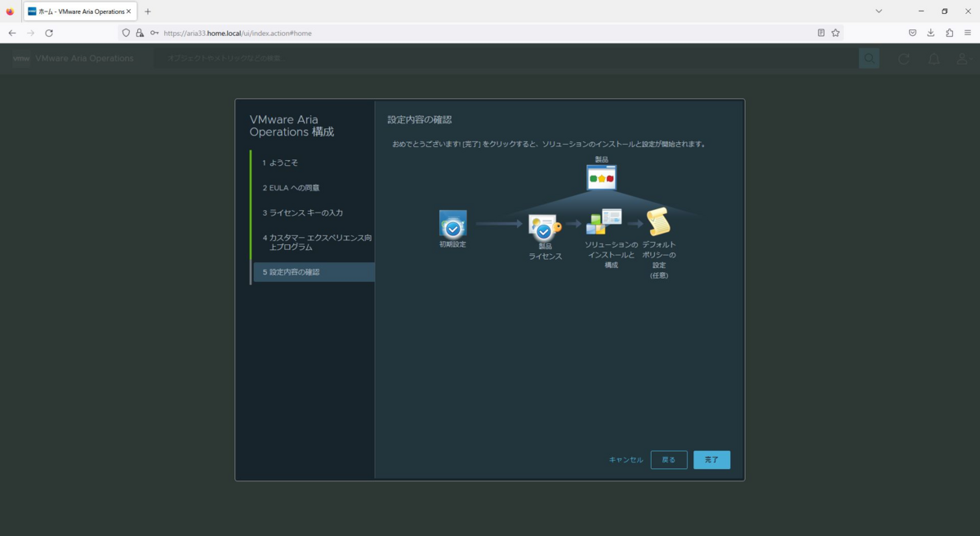Click the VMware Aria Operations 構成 title
This screenshot has width=980, height=536.
[292, 126]
